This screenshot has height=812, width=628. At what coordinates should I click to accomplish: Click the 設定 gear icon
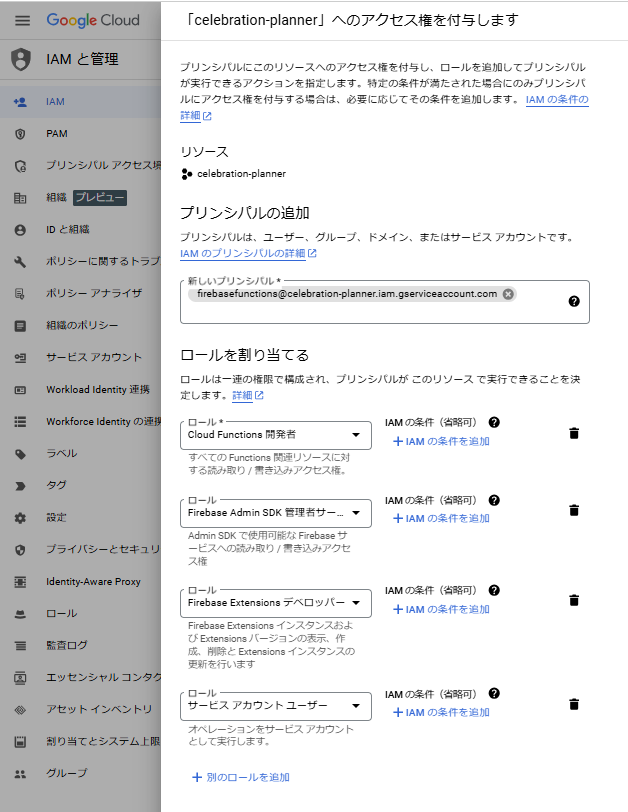tap(20, 518)
